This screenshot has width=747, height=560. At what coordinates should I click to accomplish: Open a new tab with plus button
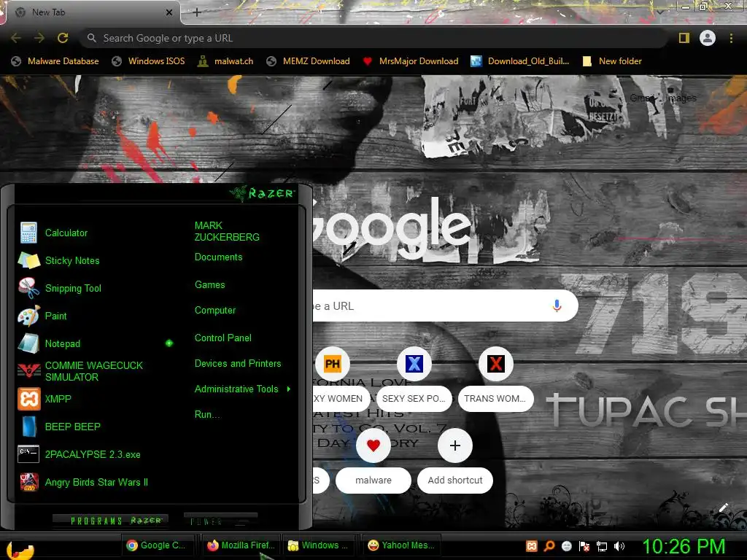[x=197, y=12]
